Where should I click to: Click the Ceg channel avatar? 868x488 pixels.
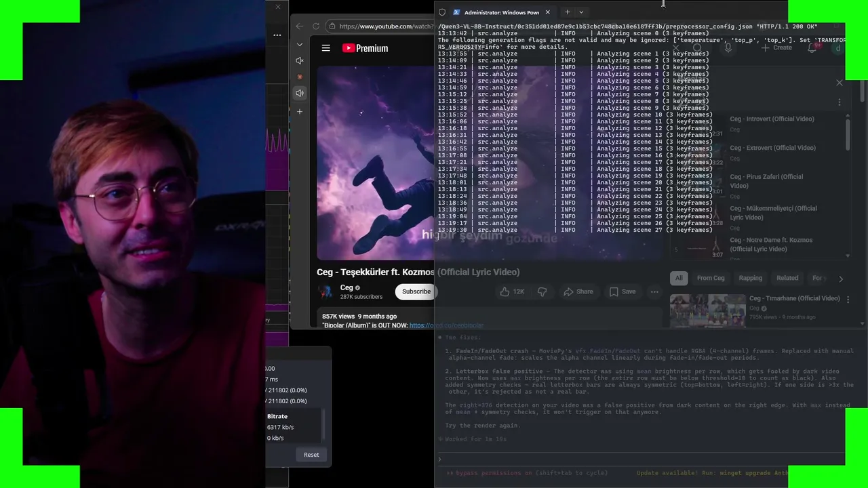[326, 291]
